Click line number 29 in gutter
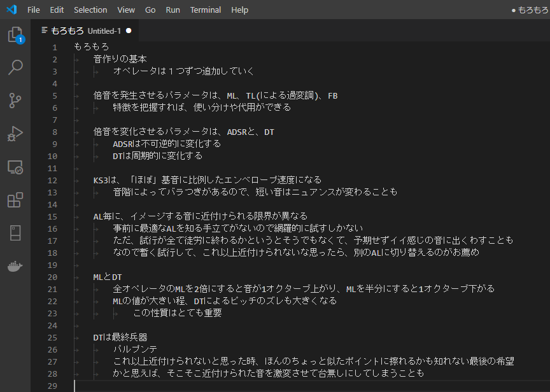The image size is (550, 392). (x=52, y=386)
